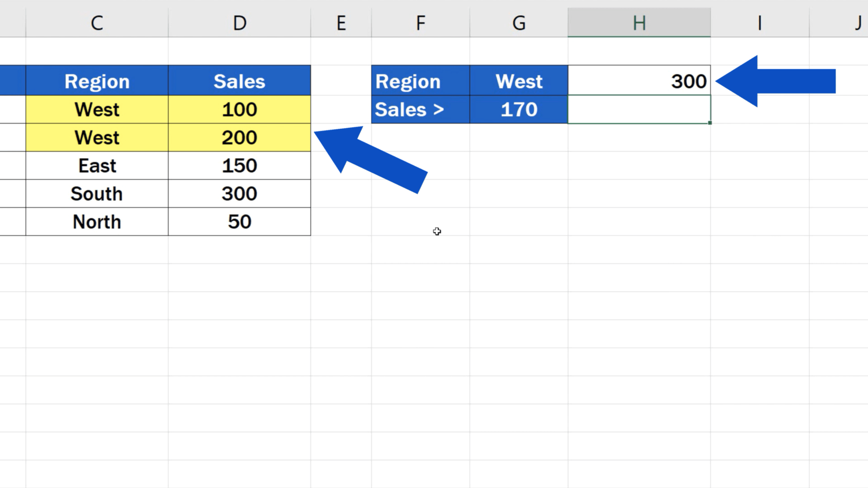Click the North region cell
The width and height of the screenshot is (868, 488).
(97, 222)
